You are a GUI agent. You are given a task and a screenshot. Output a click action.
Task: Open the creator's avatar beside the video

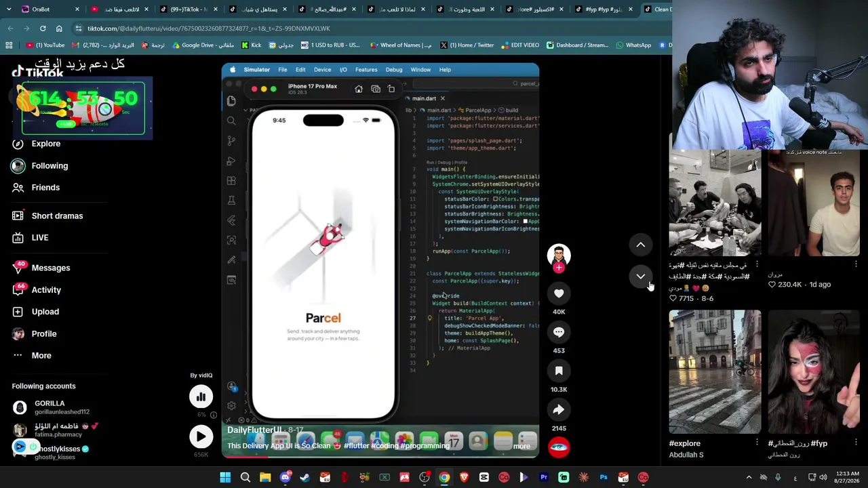pyautogui.click(x=559, y=255)
